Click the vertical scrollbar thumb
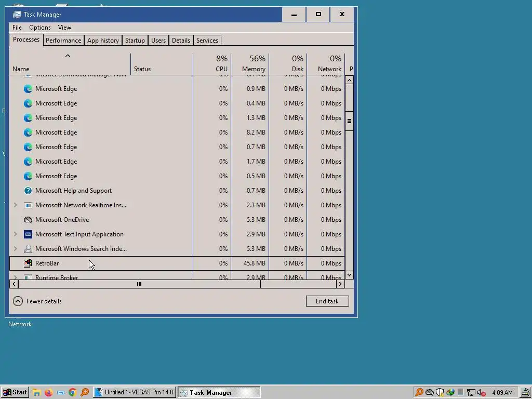532x399 pixels. (349, 121)
